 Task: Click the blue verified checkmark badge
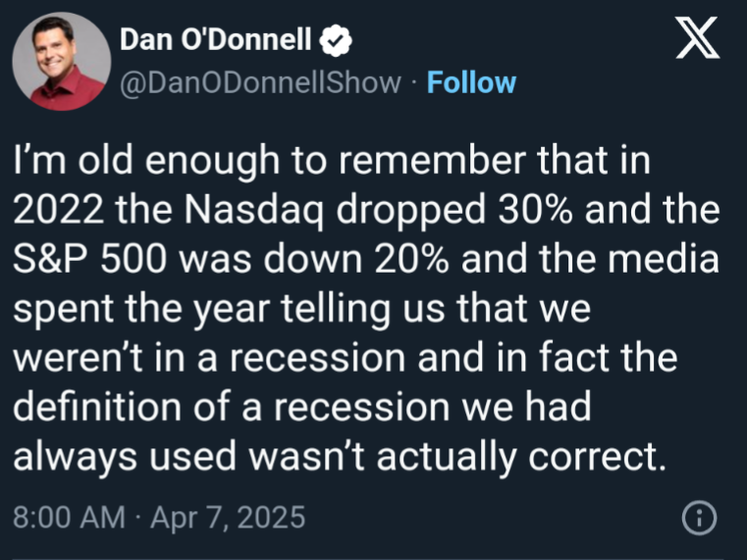coord(336,40)
